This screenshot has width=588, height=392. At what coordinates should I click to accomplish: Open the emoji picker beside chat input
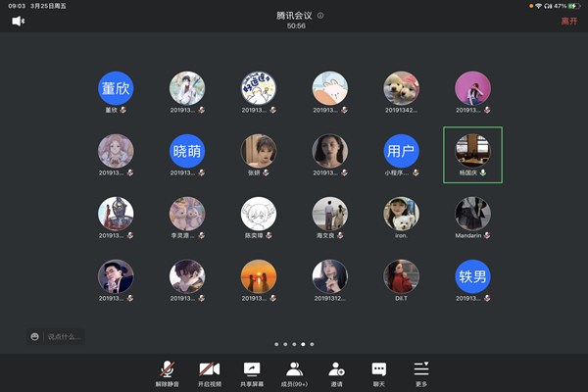(x=35, y=337)
